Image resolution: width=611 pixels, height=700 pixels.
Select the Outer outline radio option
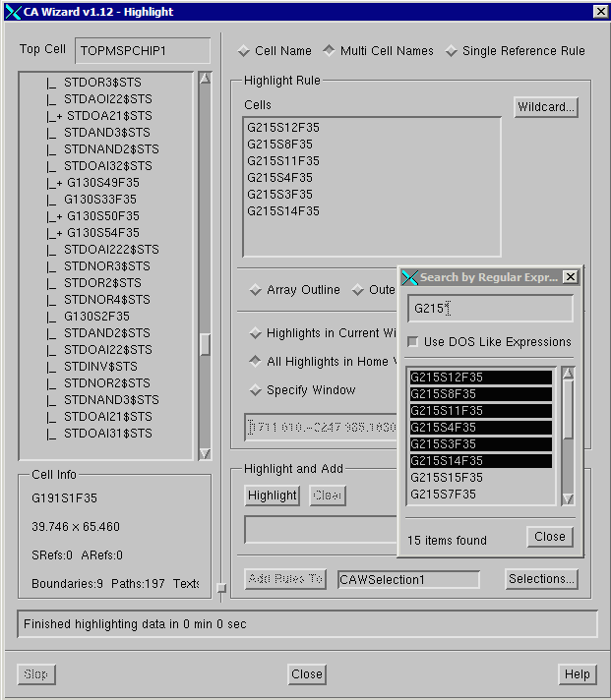pyautogui.click(x=358, y=290)
